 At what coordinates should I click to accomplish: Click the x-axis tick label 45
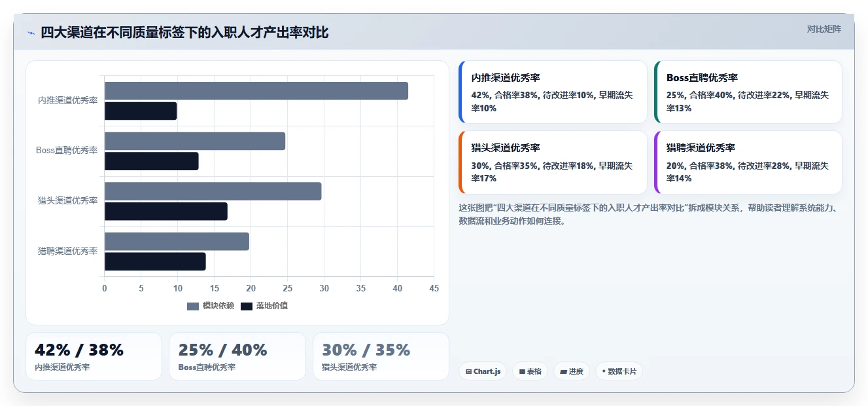click(434, 288)
